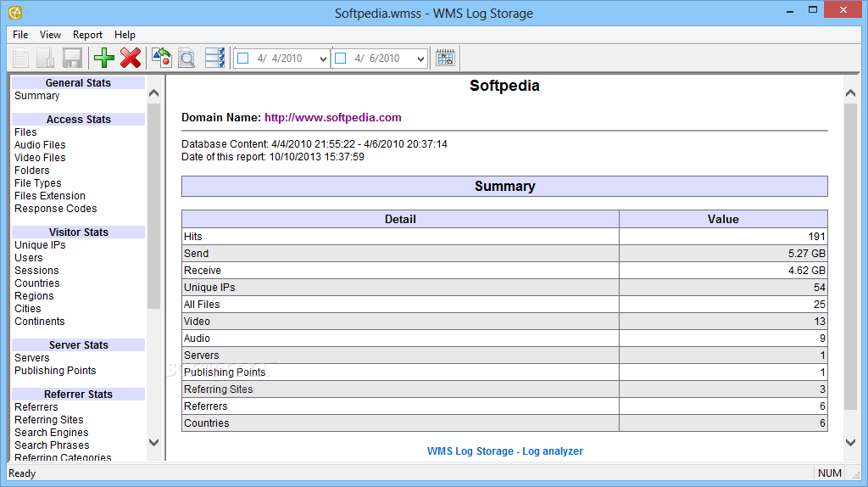Select Folders report
The height and width of the screenshot is (487, 868).
coord(32,171)
